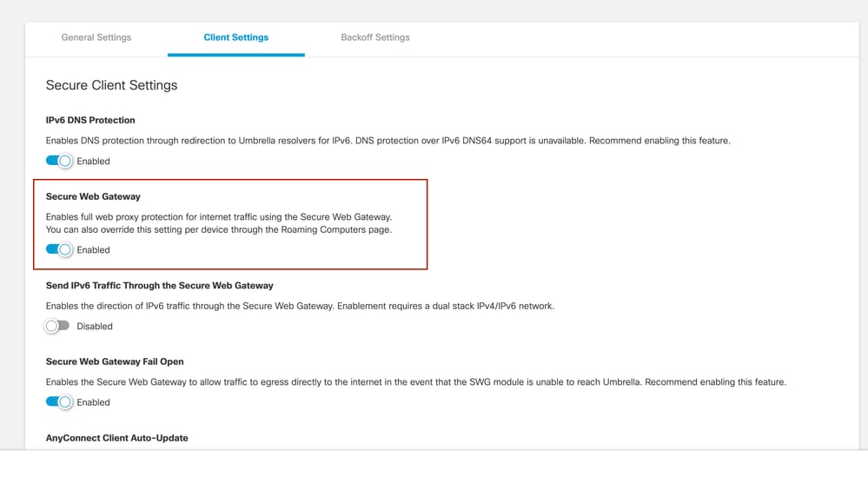Click the dual stack IPv4/IPv6 network description
868x477 pixels.
[300, 306]
